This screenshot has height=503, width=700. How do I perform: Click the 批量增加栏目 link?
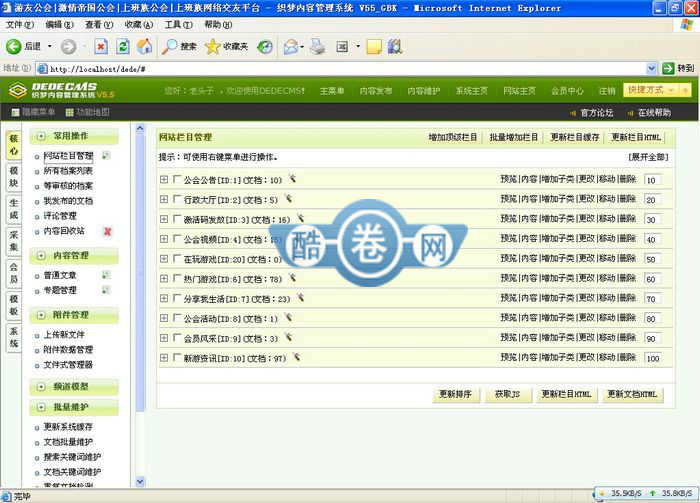tap(513, 137)
